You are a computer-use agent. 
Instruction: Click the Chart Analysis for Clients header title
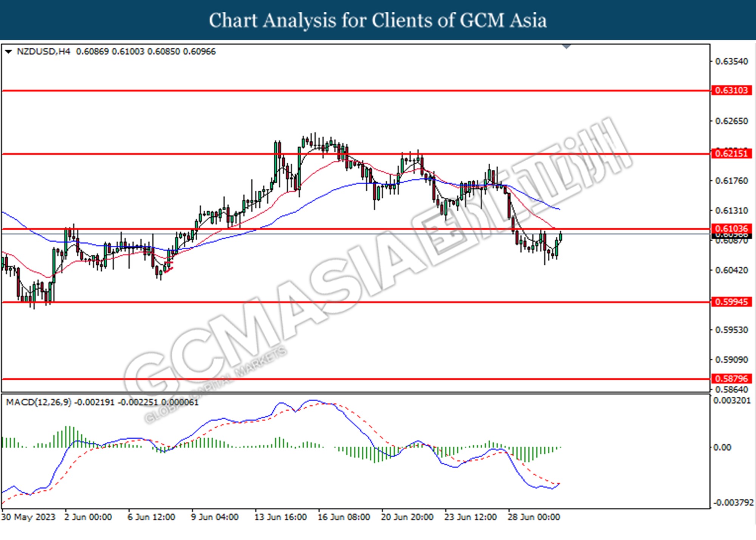coord(378,20)
